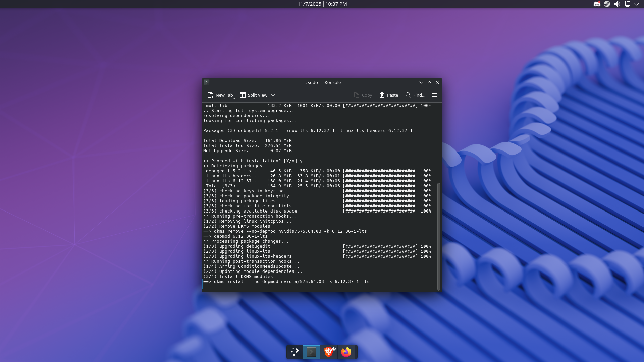The image size is (644, 362).
Task: Open the Find search bar
Action: tap(415, 95)
